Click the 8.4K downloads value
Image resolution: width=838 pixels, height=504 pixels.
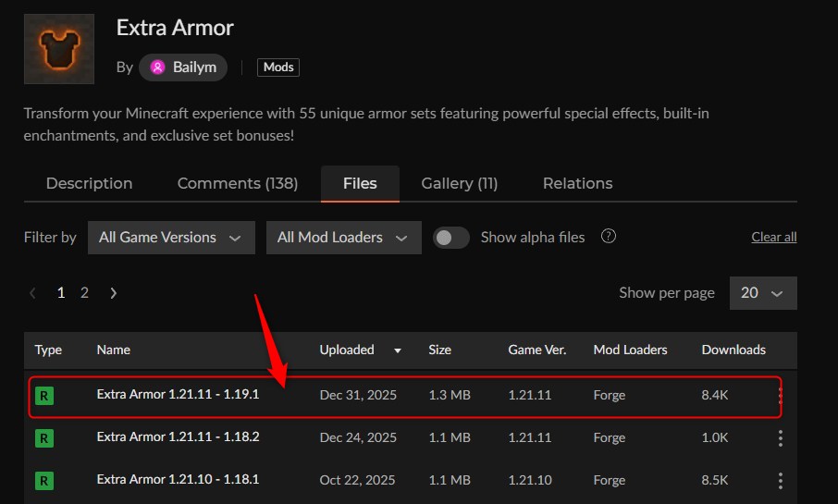pyautogui.click(x=715, y=395)
